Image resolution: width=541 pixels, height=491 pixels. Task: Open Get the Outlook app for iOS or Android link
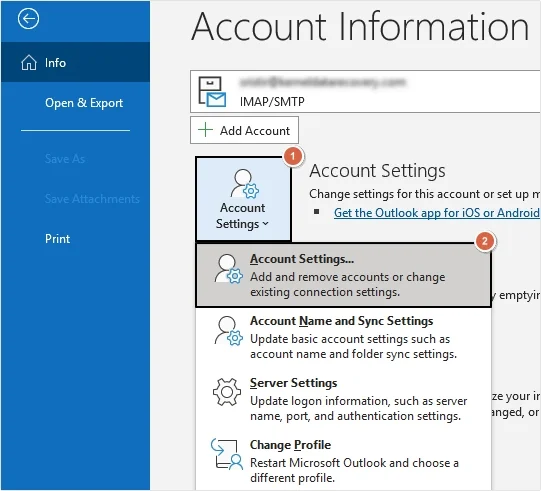click(436, 213)
